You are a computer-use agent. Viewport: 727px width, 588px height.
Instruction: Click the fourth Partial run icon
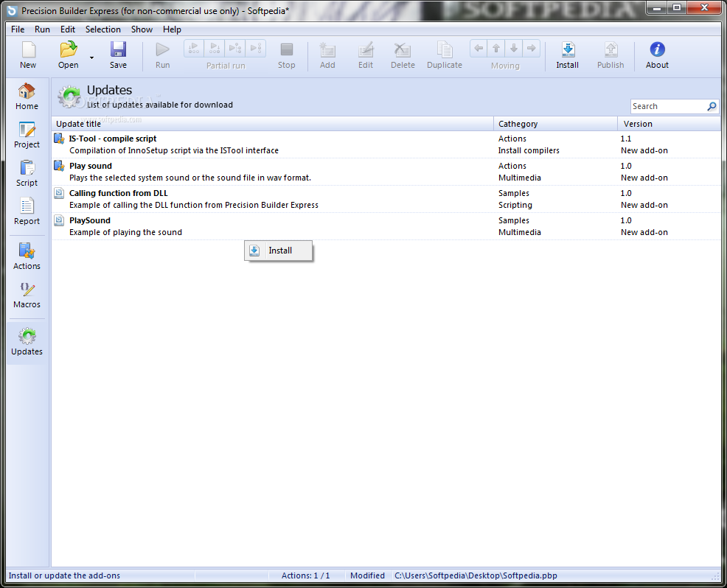tap(255, 48)
